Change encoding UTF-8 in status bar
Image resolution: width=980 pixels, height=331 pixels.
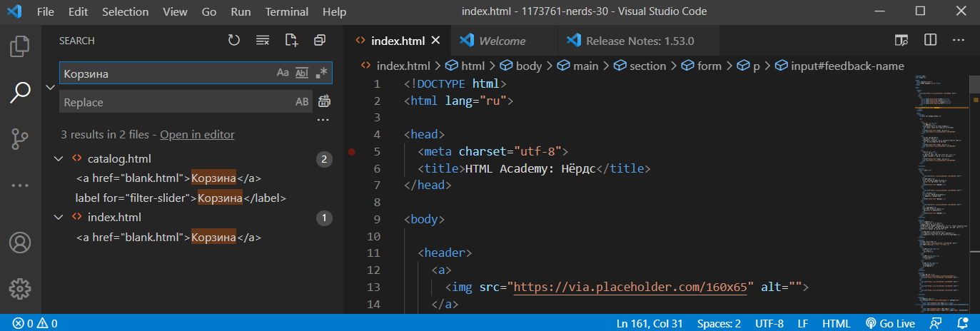(769, 323)
